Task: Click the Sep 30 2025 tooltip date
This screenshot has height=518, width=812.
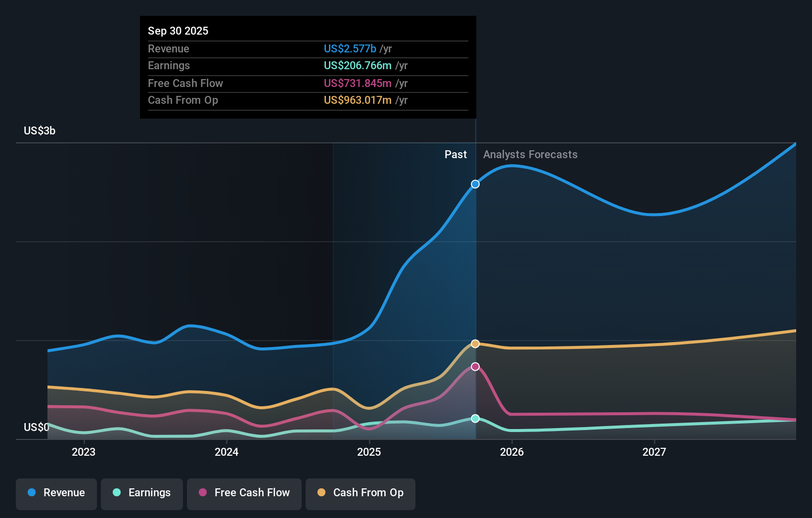Action: [178, 31]
